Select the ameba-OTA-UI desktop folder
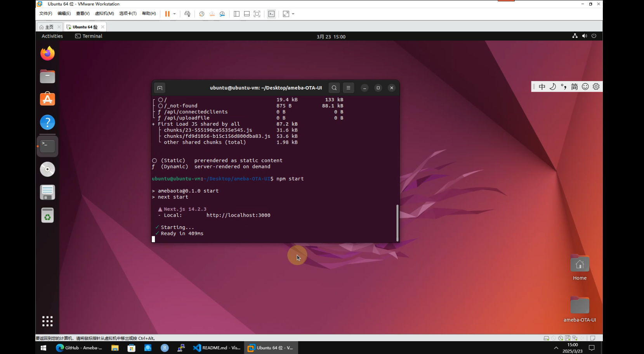The image size is (644, 354). click(x=580, y=309)
